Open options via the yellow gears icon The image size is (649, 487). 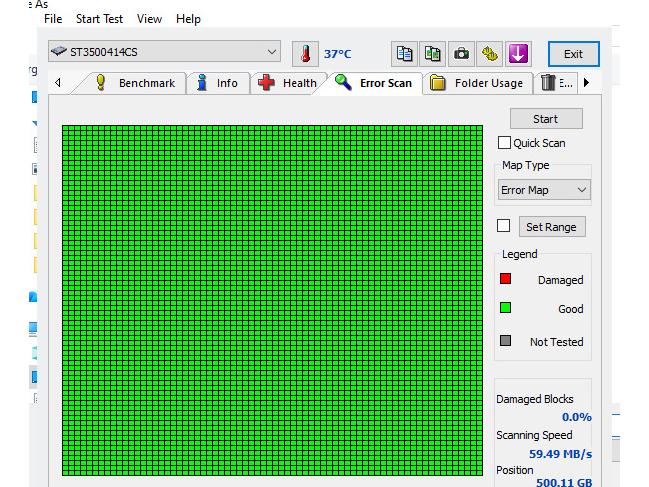(x=489, y=54)
